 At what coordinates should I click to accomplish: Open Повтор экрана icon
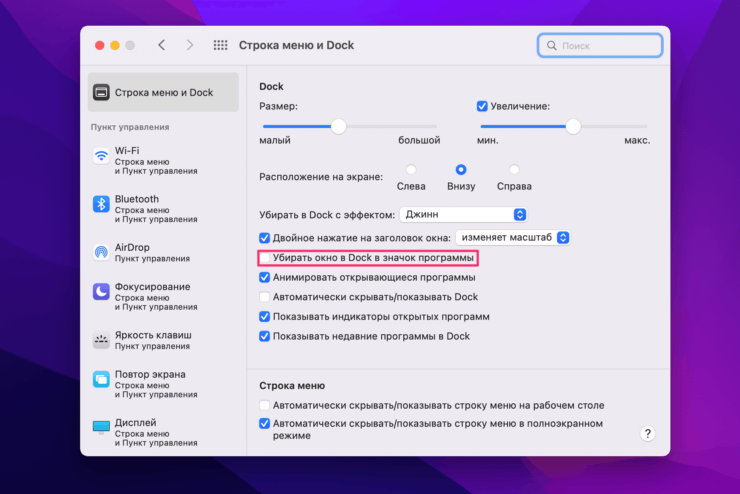(x=101, y=379)
